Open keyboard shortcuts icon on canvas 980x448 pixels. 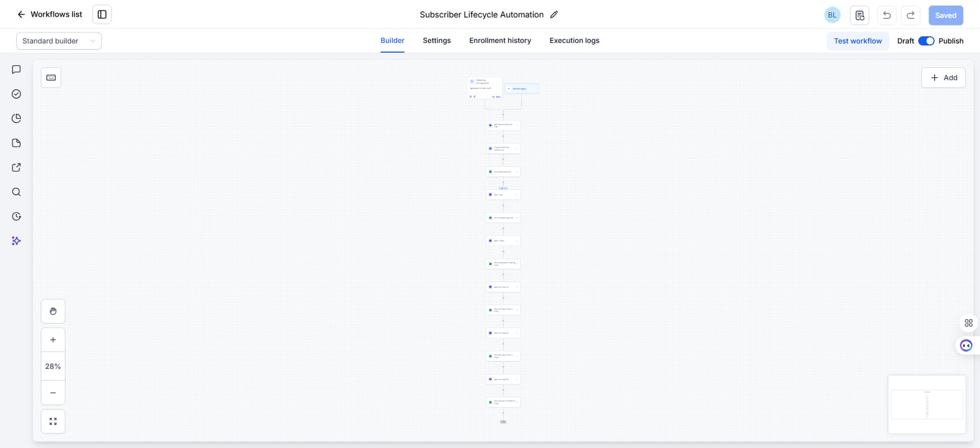tap(51, 78)
